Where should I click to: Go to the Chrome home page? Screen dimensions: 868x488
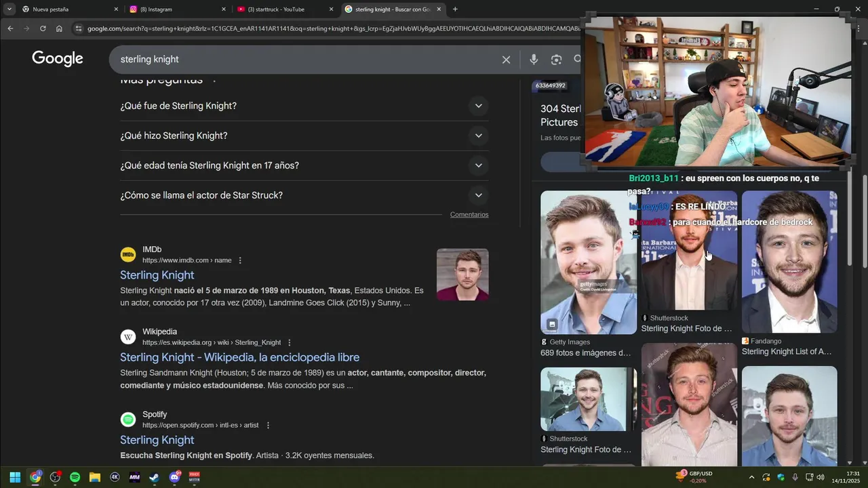(59, 28)
